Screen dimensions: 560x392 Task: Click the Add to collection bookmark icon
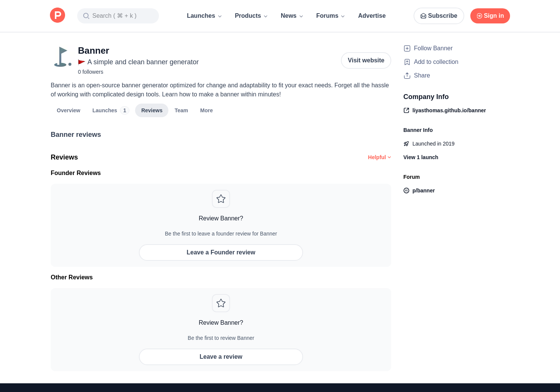[407, 62]
